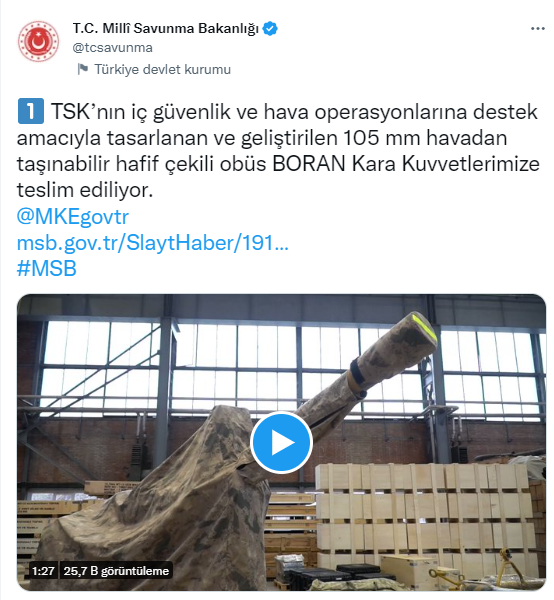Play the BORAN howitzer video
Image resolution: width=554 pixels, height=600 pixels.
click(x=281, y=442)
